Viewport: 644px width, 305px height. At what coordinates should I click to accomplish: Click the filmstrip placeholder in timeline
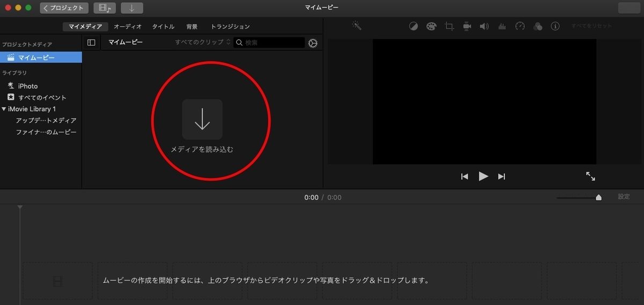coord(58,281)
